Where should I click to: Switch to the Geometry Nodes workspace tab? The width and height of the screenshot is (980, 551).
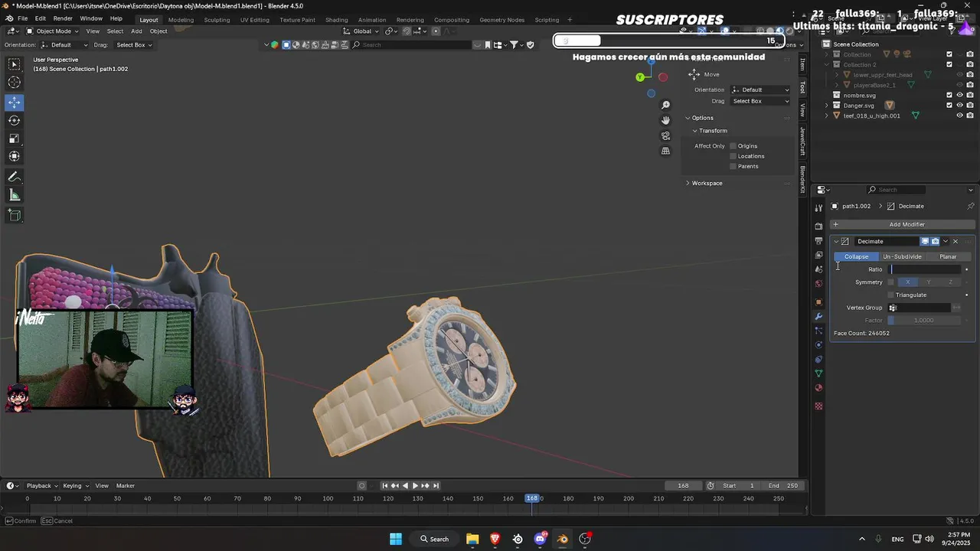(x=502, y=20)
